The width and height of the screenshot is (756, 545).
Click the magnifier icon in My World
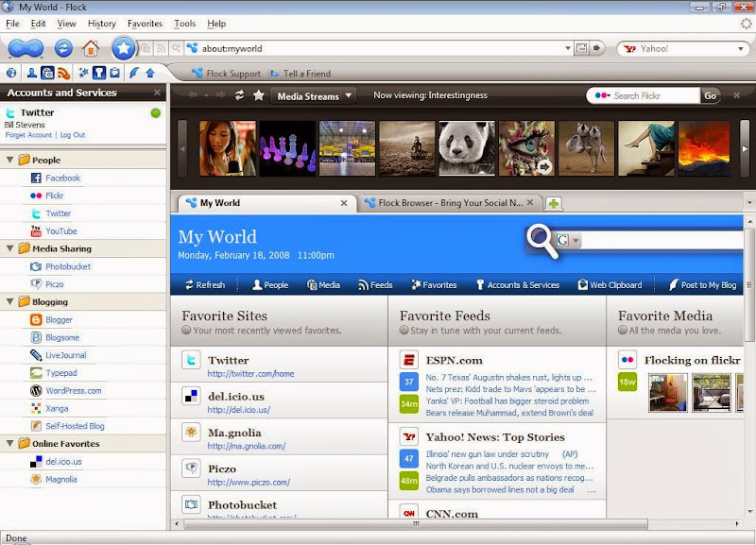(x=541, y=241)
